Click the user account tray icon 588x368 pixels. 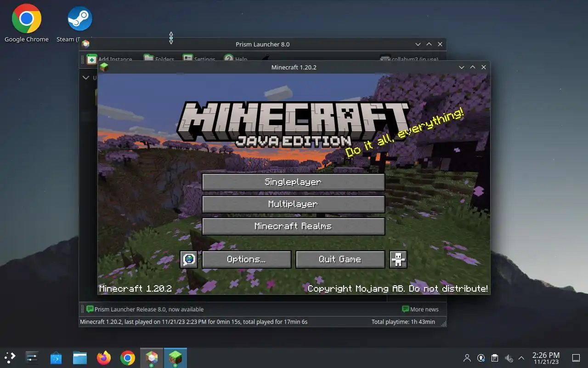[x=467, y=358]
